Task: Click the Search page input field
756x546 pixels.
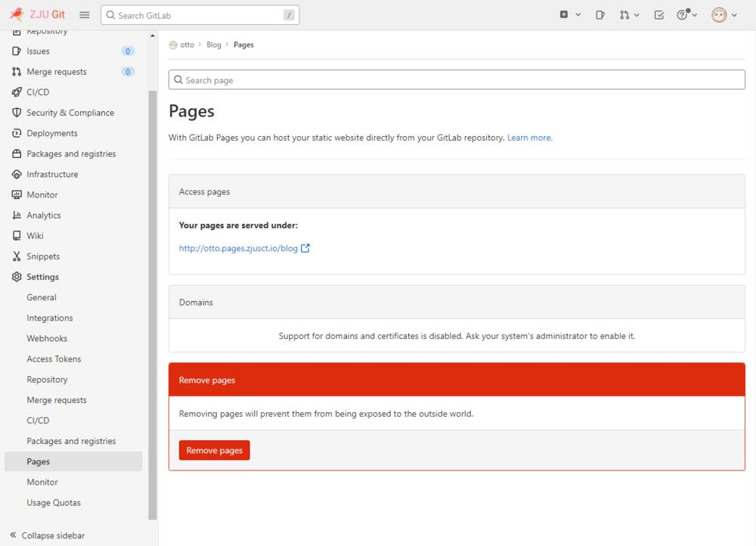Action: [x=457, y=80]
